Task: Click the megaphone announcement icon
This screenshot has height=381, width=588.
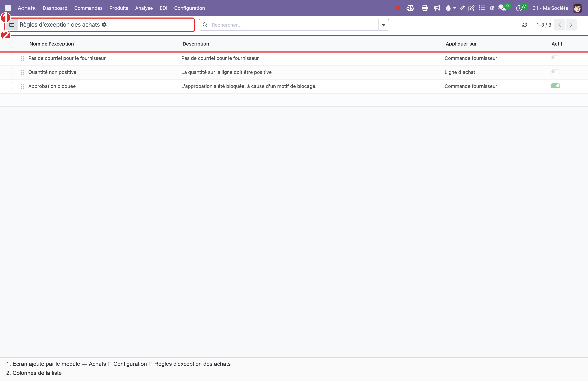Action: (x=437, y=8)
